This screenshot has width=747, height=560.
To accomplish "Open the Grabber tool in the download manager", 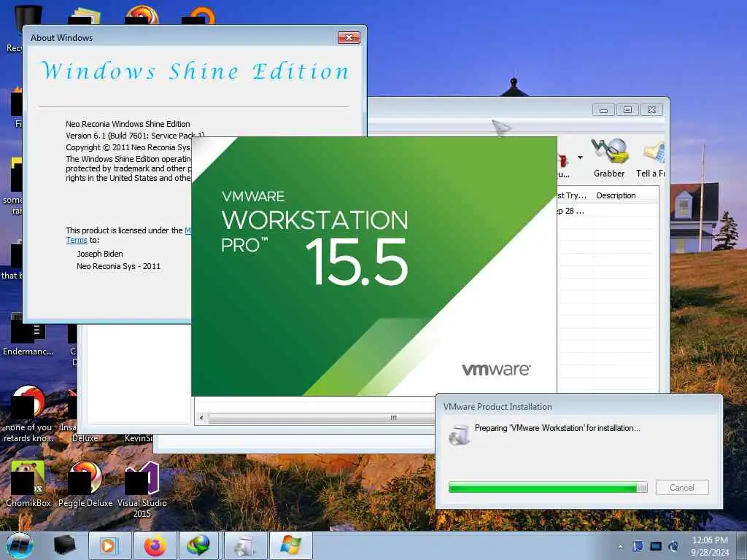I will 609,158.
